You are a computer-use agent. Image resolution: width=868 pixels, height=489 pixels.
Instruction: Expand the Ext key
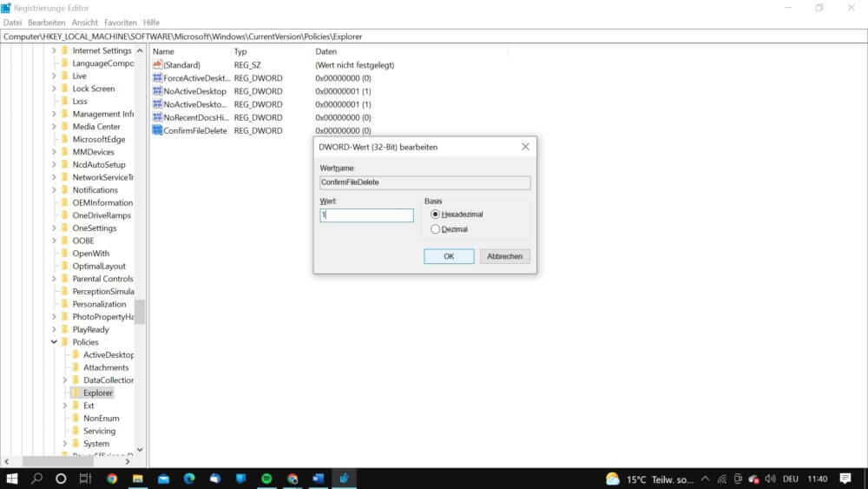tap(65, 406)
